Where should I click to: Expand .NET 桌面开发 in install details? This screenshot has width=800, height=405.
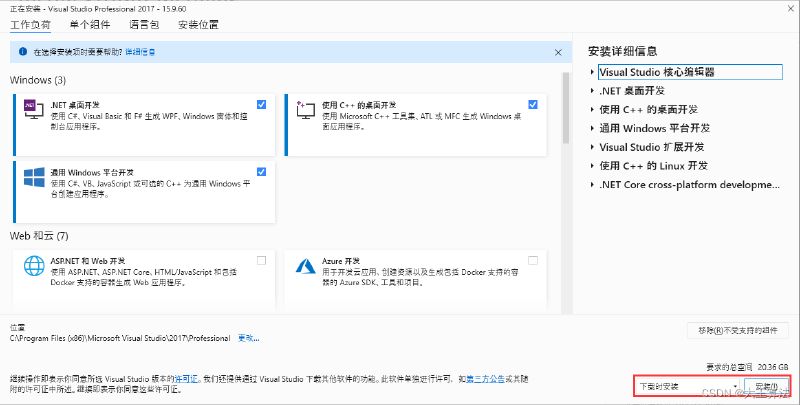point(592,91)
